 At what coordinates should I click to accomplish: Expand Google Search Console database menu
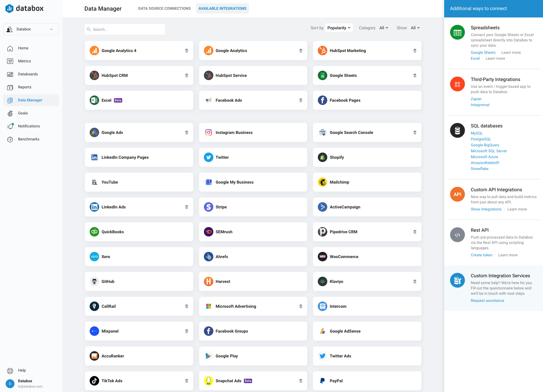[415, 132]
